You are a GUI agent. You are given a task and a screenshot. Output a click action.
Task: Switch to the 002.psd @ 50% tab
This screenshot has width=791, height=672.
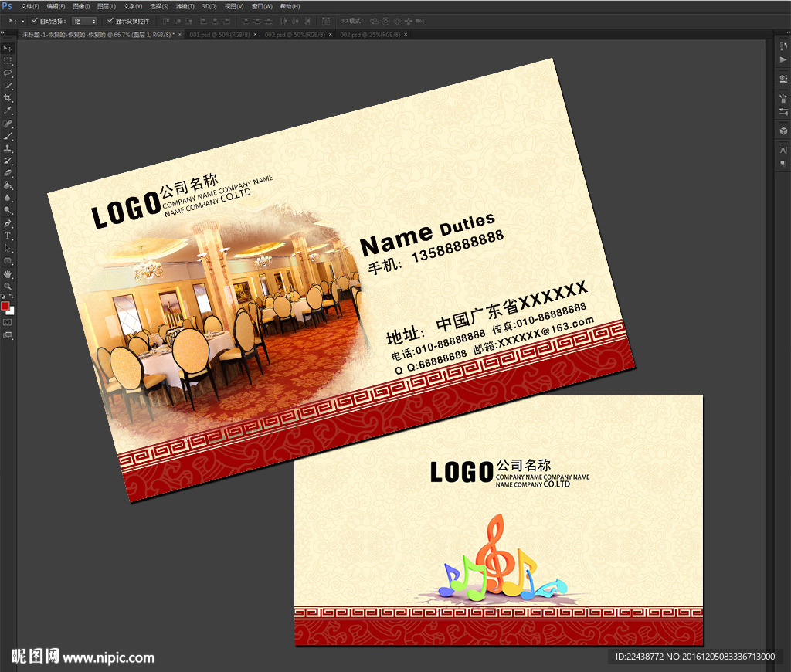(x=294, y=34)
